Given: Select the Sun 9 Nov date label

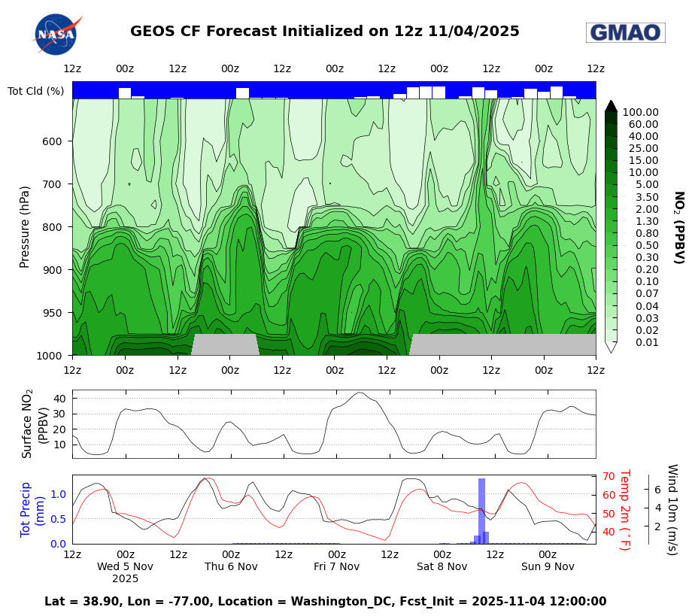Looking at the screenshot, I should coord(547,567).
